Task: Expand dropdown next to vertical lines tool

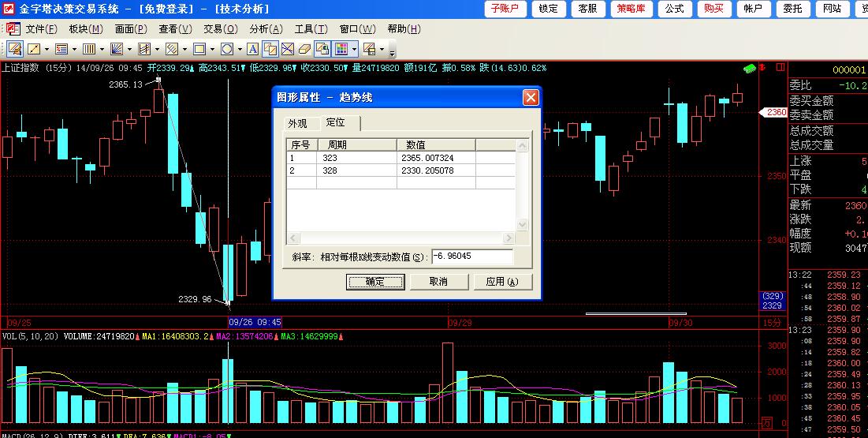Action: click(x=102, y=50)
